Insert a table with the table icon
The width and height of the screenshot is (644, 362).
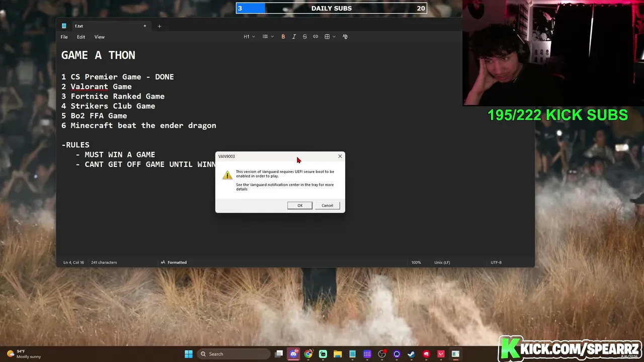[x=327, y=37]
